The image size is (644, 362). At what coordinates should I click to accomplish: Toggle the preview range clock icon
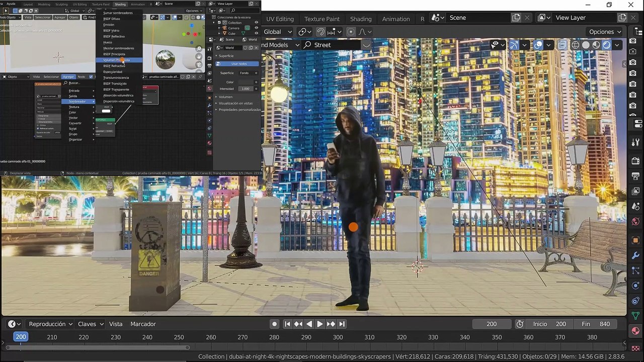pyautogui.click(x=520, y=324)
